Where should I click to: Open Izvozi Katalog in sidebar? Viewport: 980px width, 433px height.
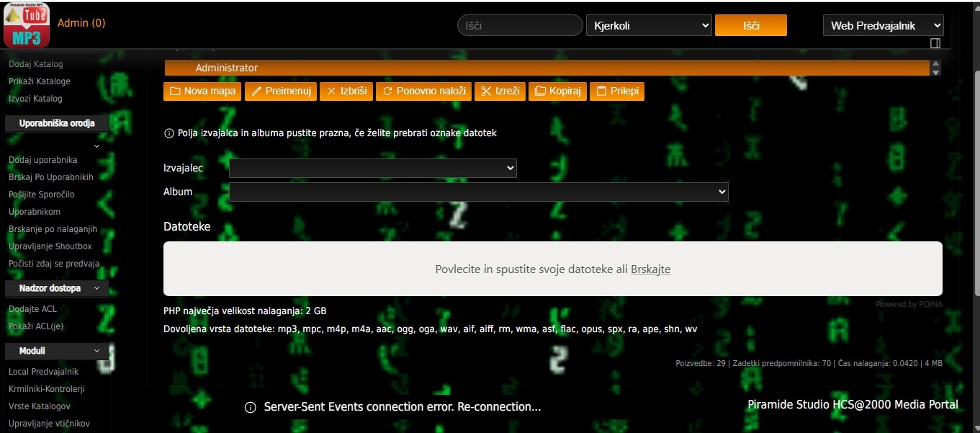tap(35, 99)
